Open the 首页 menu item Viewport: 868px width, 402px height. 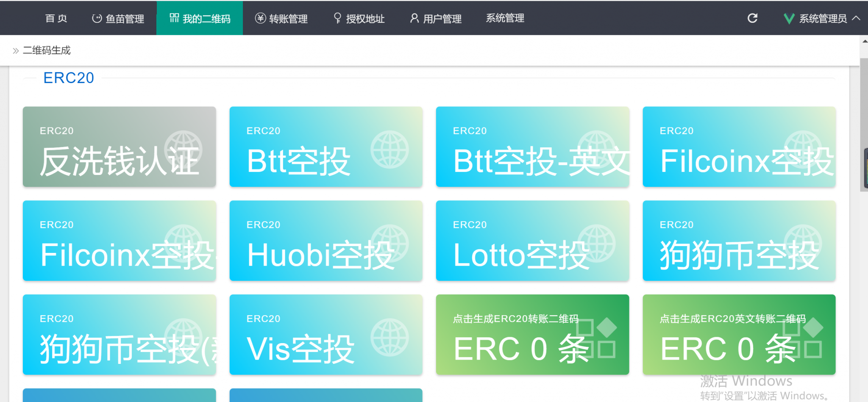point(56,18)
